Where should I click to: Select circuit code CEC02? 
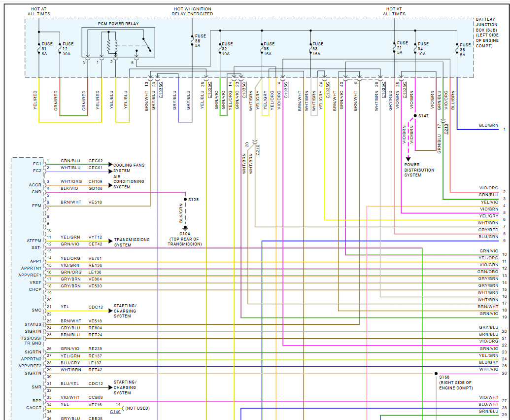pos(95,161)
